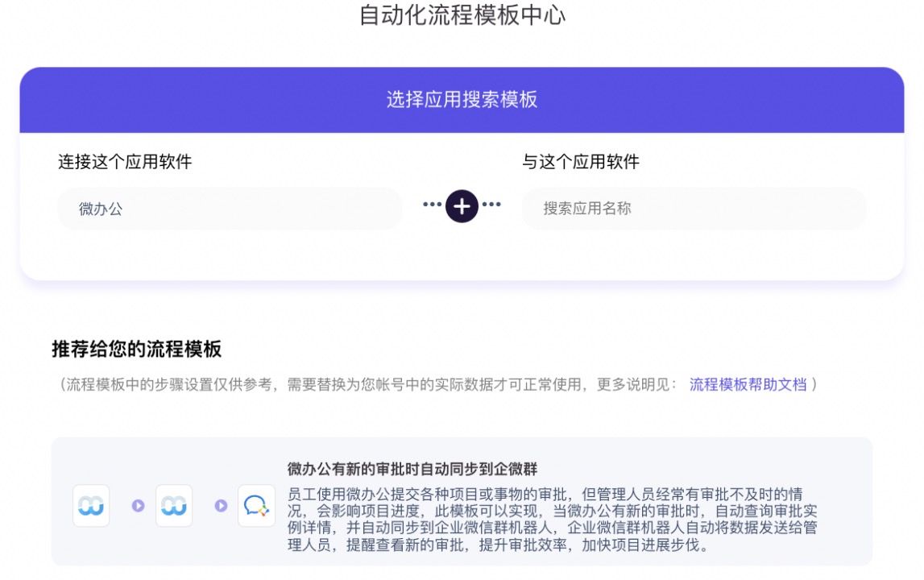Screen dimensions: 924x580
Task: Click the 选择应用搜索模板 header banner
Action: (462, 100)
